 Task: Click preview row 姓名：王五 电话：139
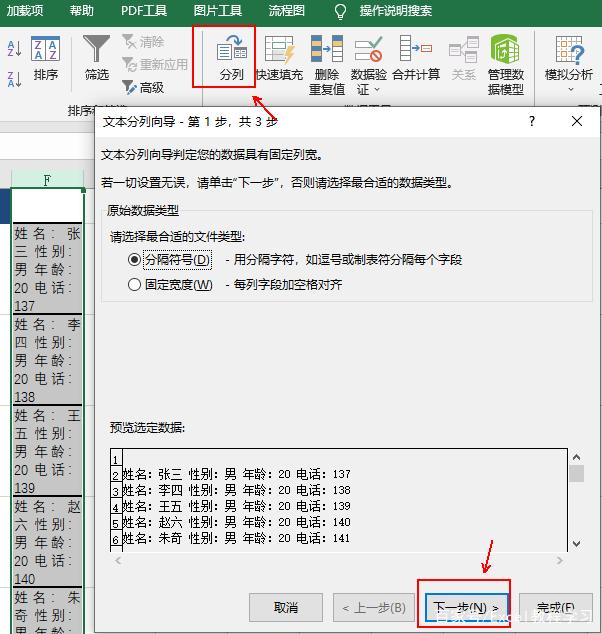click(x=237, y=506)
